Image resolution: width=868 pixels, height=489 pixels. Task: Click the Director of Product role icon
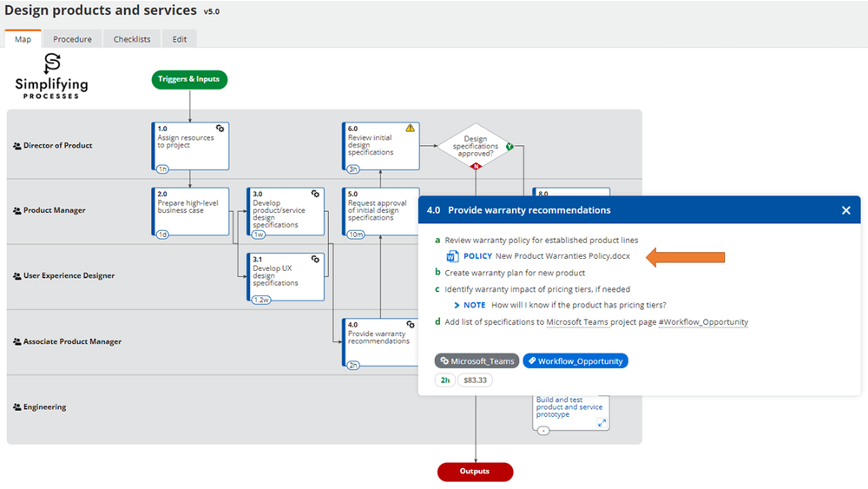[x=17, y=146]
